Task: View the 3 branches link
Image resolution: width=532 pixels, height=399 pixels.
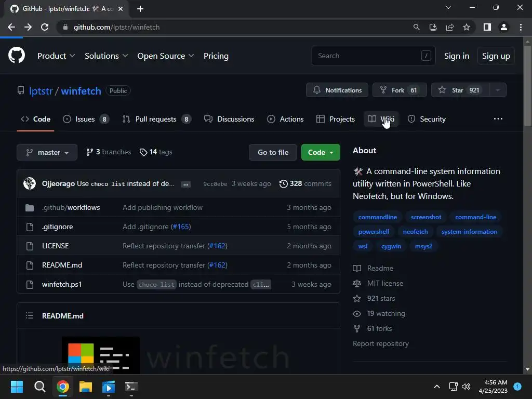Action: click(109, 152)
